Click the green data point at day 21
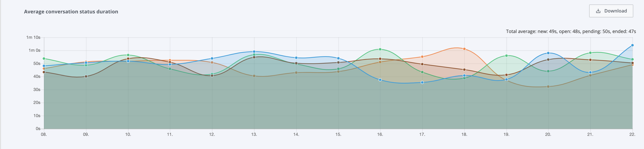644x149 pixels. [x=590, y=53]
